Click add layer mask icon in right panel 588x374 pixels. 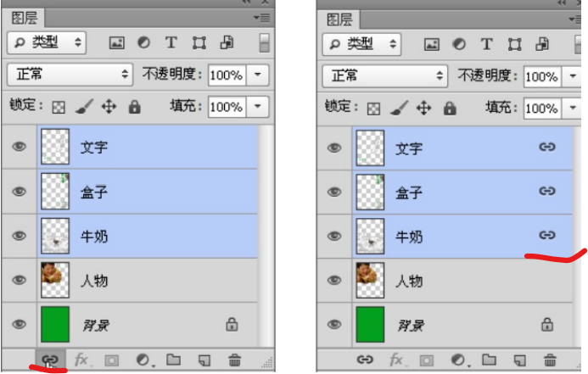pyautogui.click(x=427, y=360)
